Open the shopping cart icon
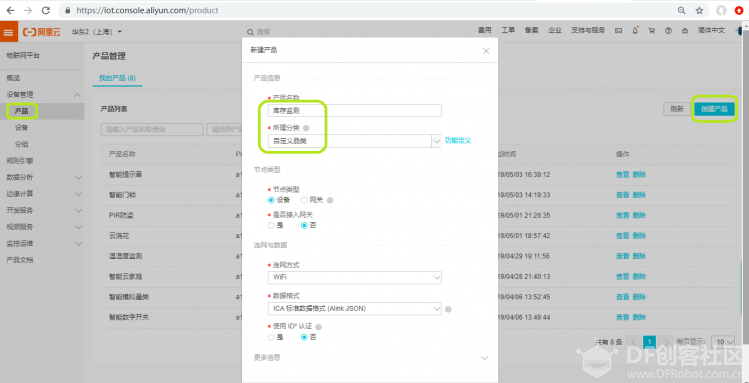Viewport: 749px width, 383px height. coord(651,31)
